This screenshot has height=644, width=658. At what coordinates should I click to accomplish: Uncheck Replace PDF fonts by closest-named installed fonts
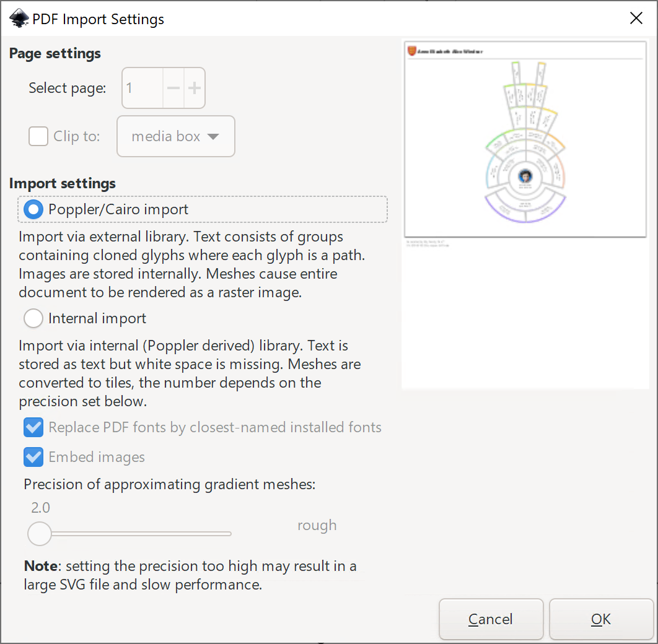pos(33,427)
